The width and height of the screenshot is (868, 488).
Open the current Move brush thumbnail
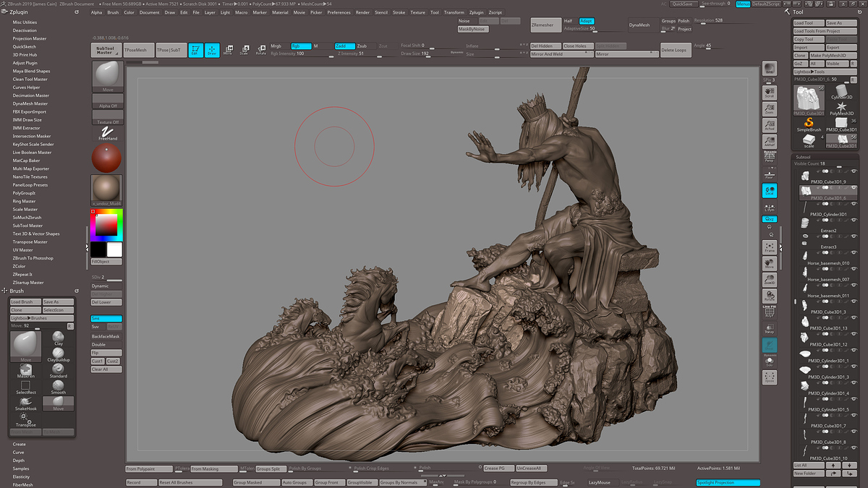pyautogui.click(x=107, y=77)
